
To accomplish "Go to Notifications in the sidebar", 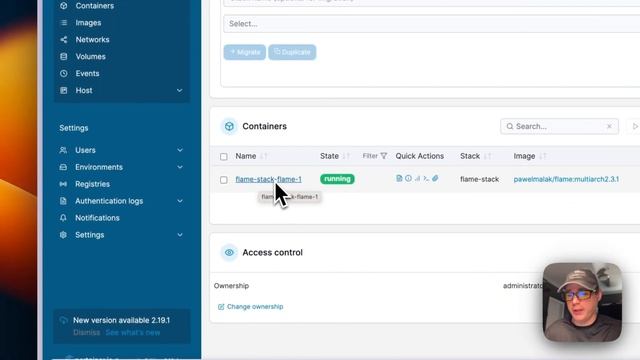I will [x=97, y=218].
